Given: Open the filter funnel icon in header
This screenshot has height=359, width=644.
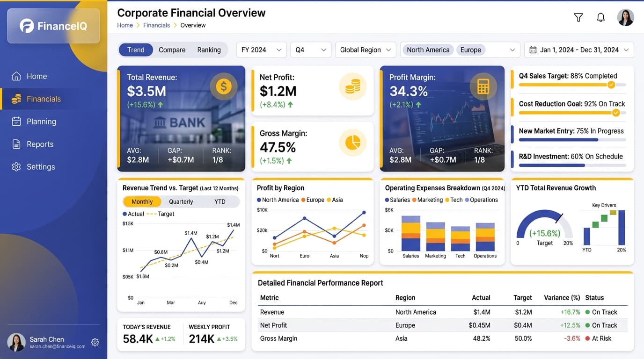Looking at the screenshot, I should pos(578,17).
